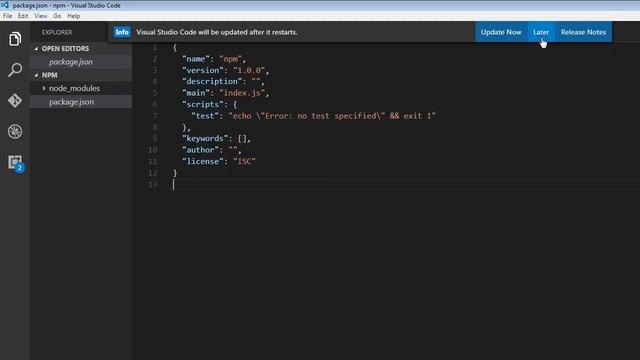Viewport: 640px width, 360px height.
Task: Click the "test" script line
Action: coord(313,116)
